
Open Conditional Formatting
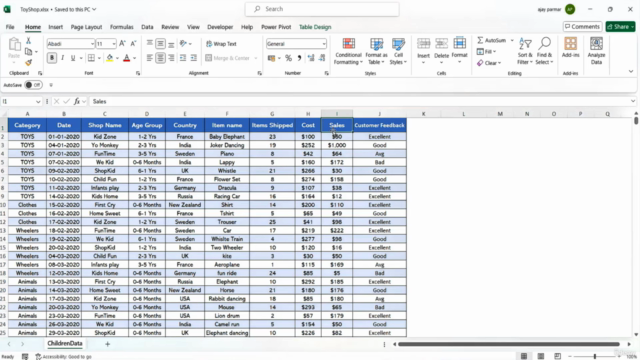348,51
